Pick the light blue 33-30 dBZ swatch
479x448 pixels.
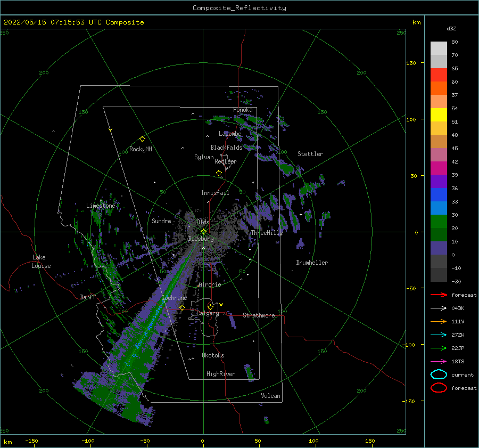coord(439,208)
